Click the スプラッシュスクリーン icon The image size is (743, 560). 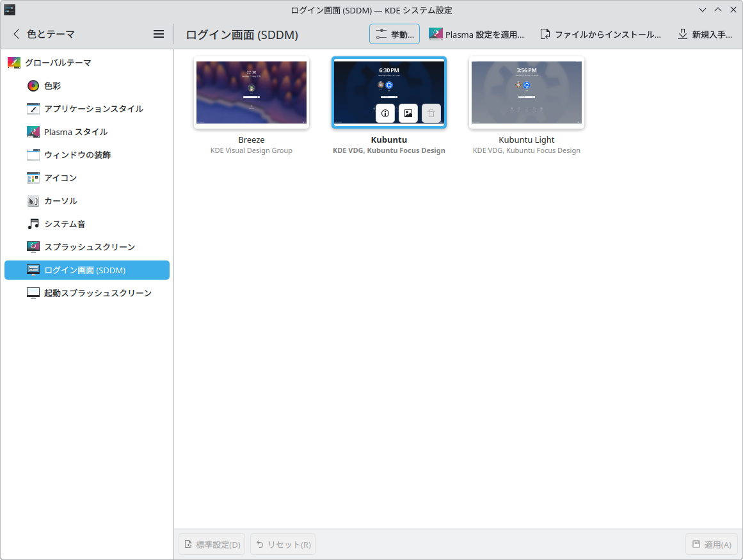(33, 247)
